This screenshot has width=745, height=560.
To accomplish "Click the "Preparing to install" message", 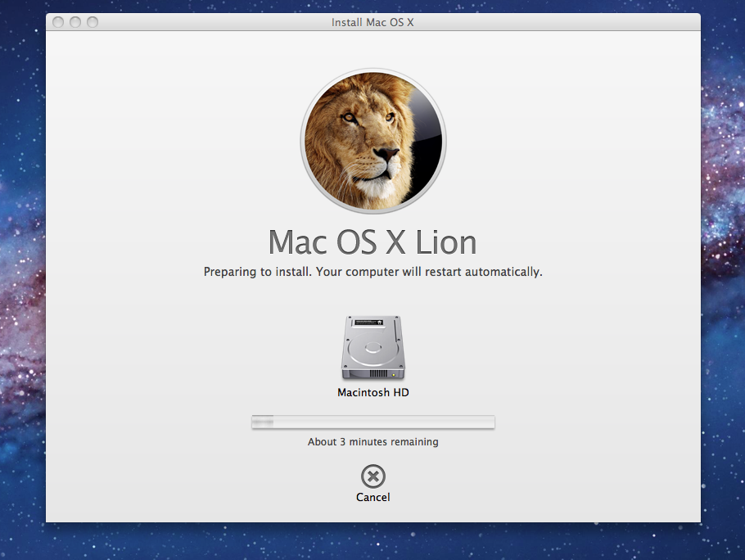I will tap(373, 272).
